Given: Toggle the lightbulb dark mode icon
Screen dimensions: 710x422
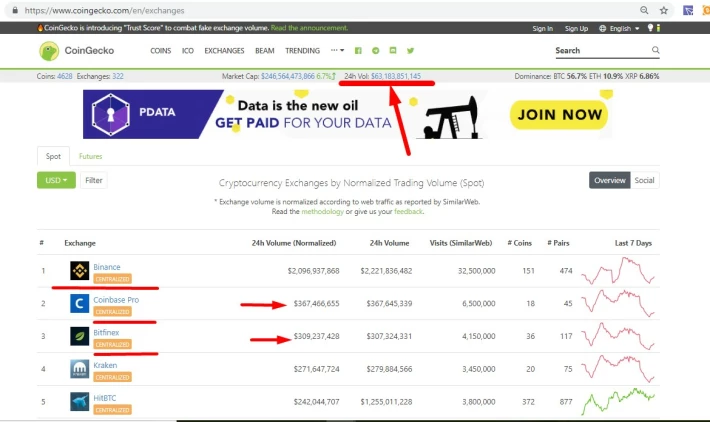Looking at the screenshot, I should click(x=650, y=28).
